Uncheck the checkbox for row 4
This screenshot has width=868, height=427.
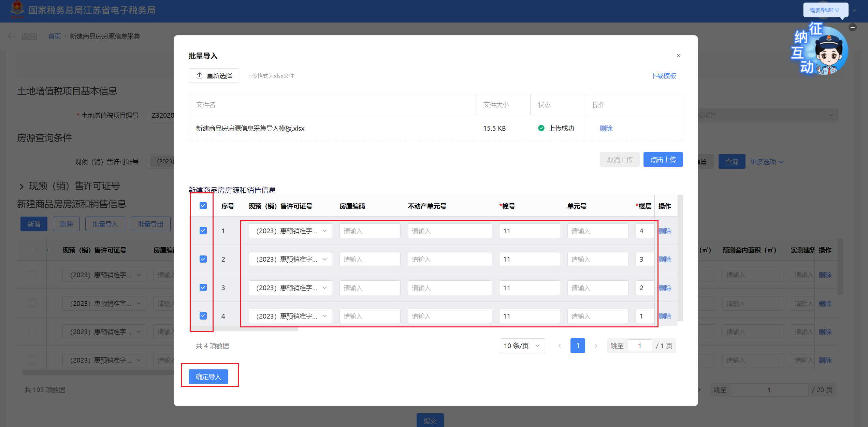[x=203, y=315]
